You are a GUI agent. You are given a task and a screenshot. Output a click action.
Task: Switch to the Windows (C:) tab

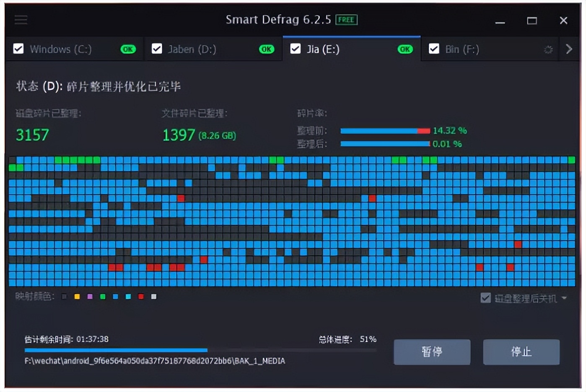point(74,49)
